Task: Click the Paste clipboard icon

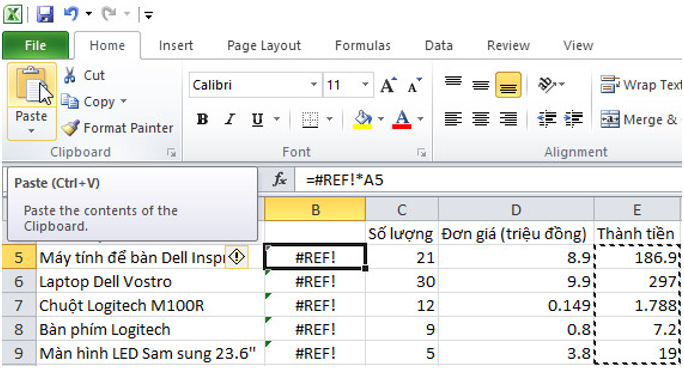Action: point(31,85)
